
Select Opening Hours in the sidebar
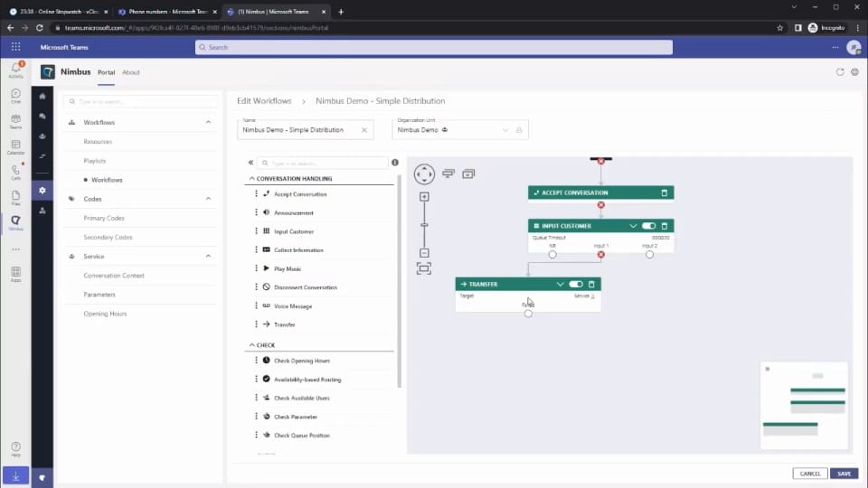tap(105, 314)
